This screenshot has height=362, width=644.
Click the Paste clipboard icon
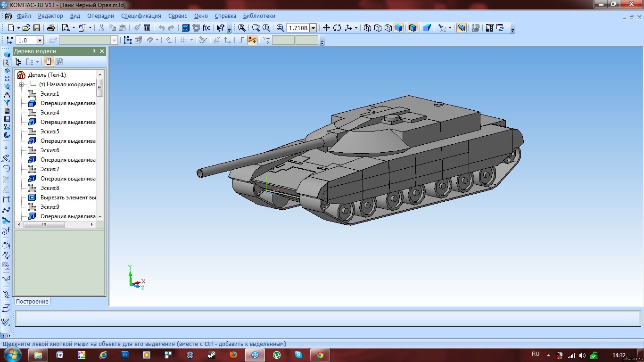pos(123,28)
